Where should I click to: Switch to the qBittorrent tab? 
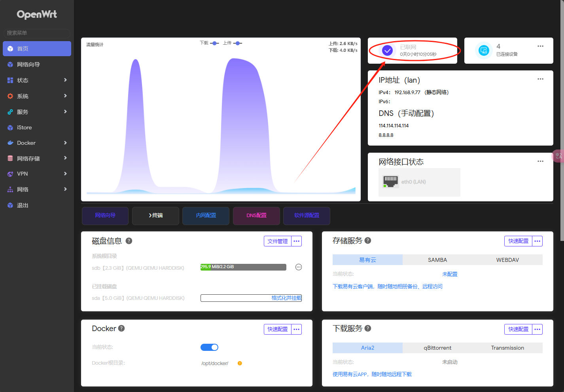[x=437, y=348]
